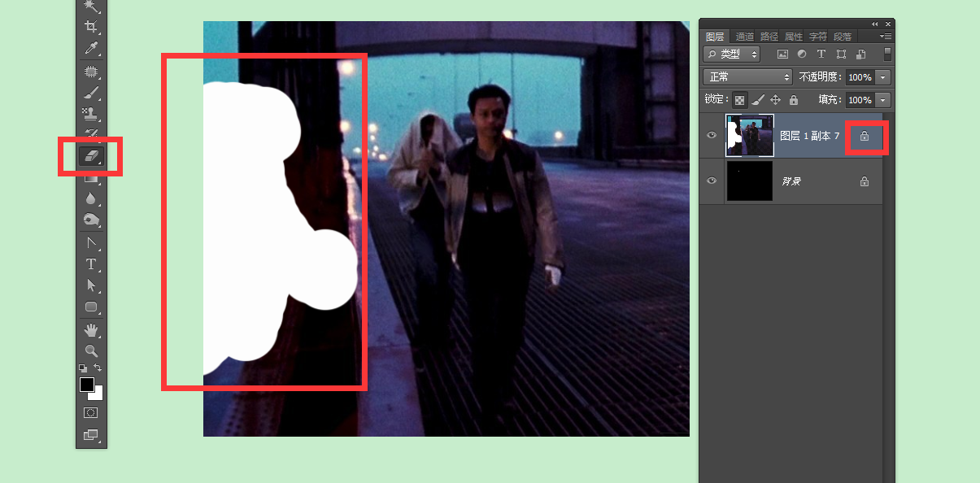Image resolution: width=980 pixels, height=483 pixels.
Task: Select the Clone Stamp tool
Action: point(91,114)
